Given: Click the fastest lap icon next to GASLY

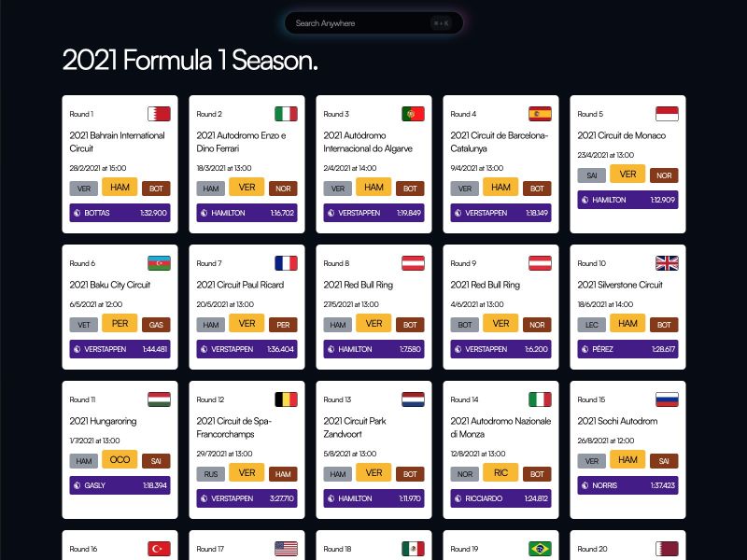Looking at the screenshot, I should click(78, 485).
